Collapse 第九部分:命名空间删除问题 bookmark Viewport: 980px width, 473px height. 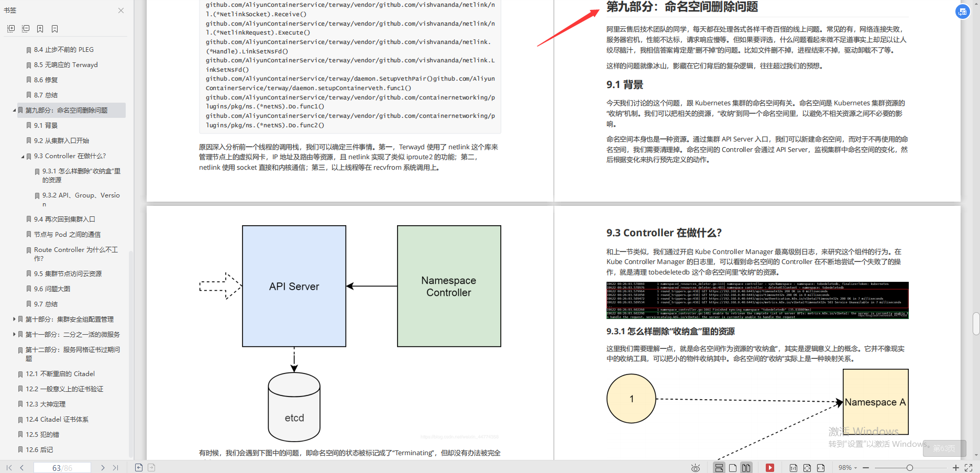pos(14,110)
